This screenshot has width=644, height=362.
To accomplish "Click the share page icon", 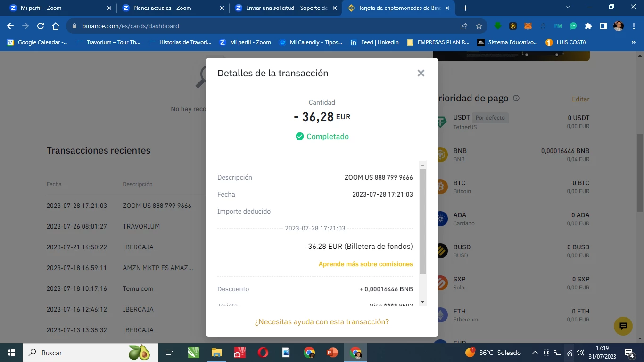I will coord(464,26).
